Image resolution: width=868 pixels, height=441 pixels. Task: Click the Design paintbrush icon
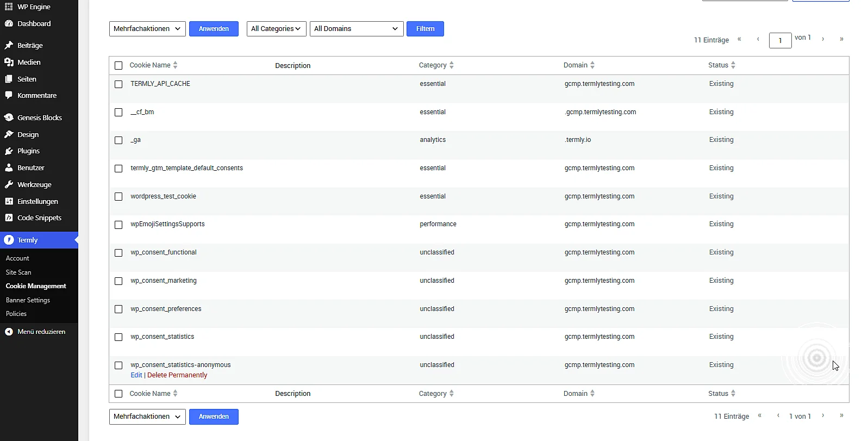(9, 134)
